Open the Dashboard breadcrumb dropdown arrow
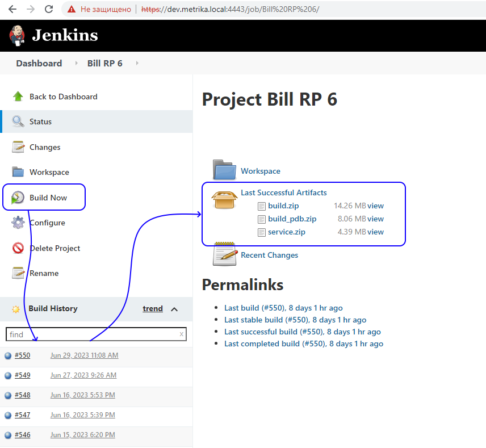Viewport: 486px width, 448px height. pos(76,63)
